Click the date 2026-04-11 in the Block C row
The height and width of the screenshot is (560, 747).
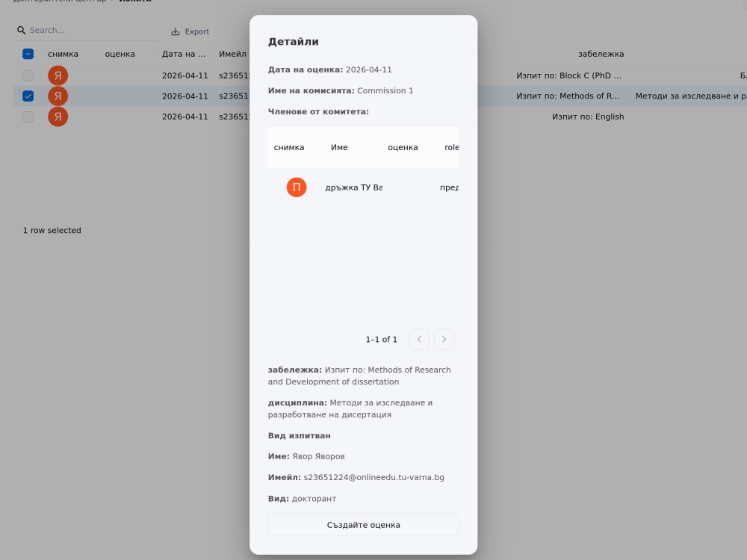185,75
